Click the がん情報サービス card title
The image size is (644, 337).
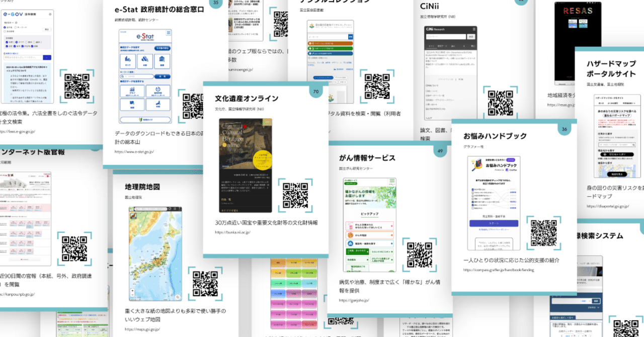[367, 158]
